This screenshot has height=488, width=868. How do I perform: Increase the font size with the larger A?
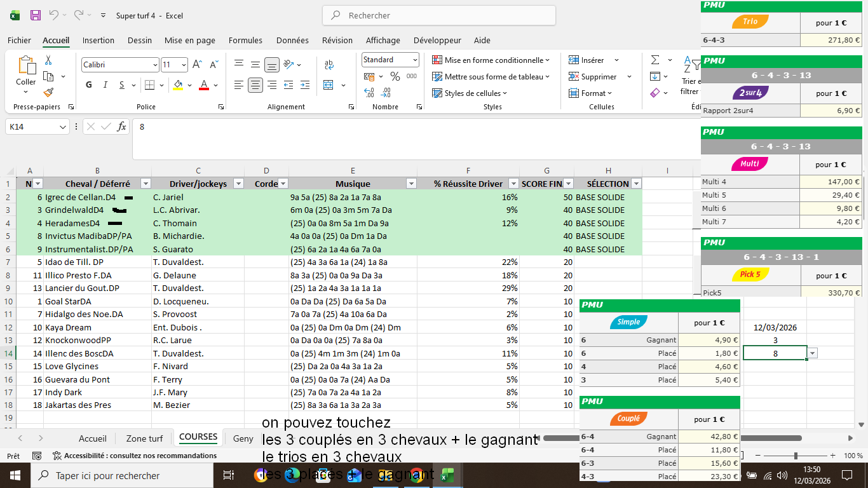(197, 65)
